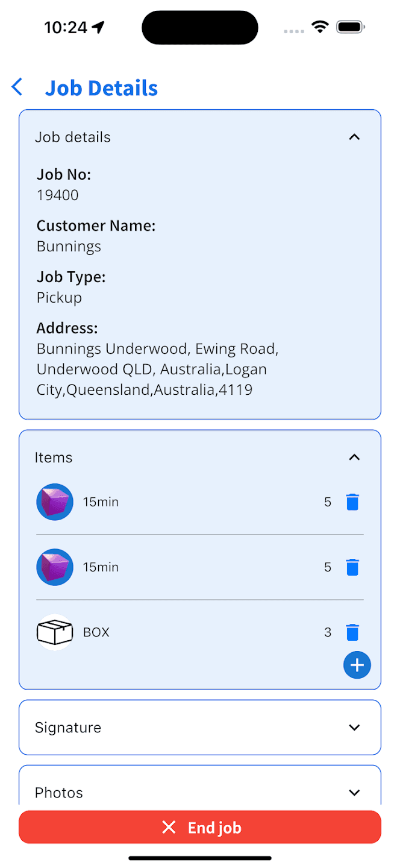Collapse the Items section
400x868 pixels.
click(354, 458)
